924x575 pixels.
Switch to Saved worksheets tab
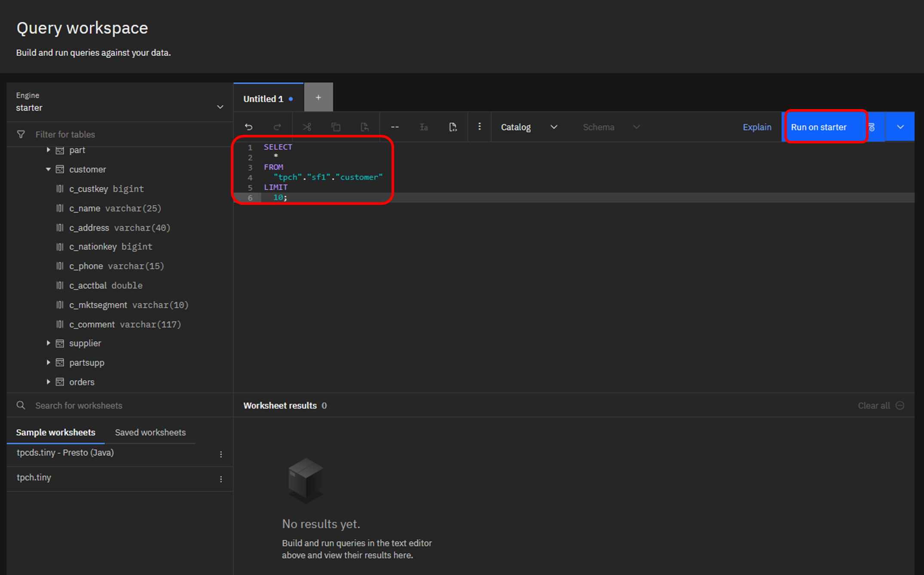150,432
